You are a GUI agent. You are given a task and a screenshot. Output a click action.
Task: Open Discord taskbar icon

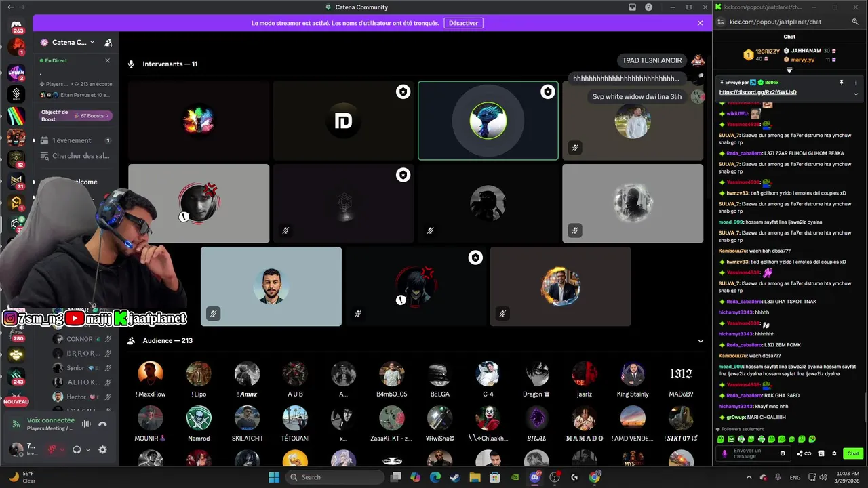click(535, 477)
